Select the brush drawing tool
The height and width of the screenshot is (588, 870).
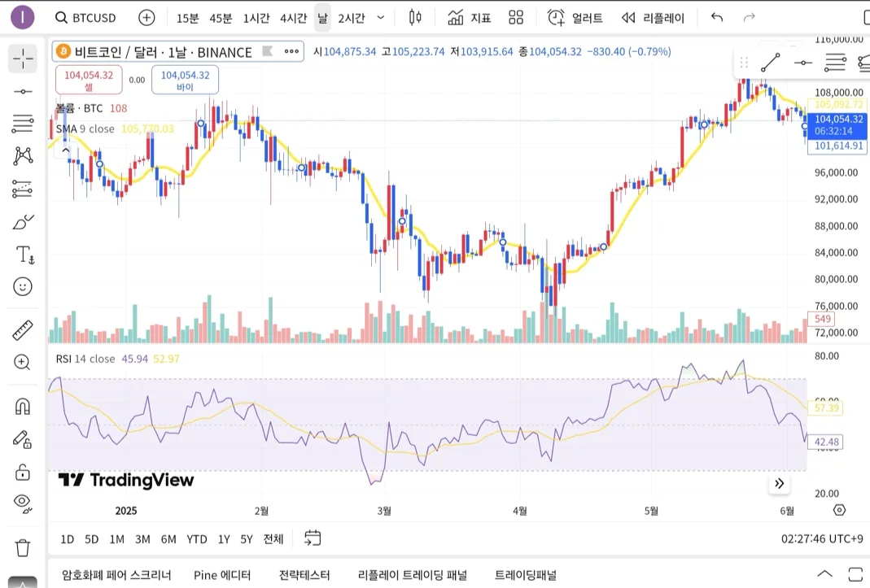[23, 222]
